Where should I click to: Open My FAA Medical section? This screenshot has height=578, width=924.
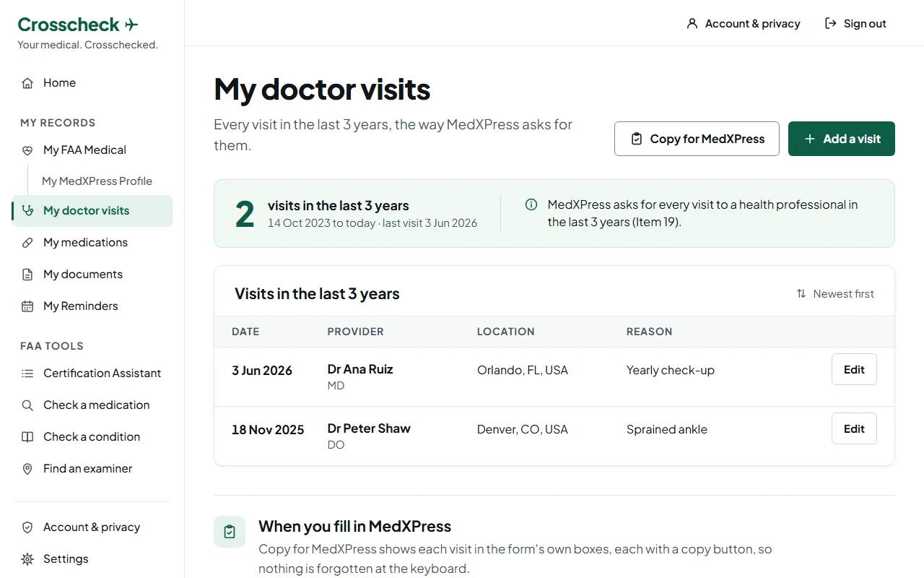tap(92, 150)
